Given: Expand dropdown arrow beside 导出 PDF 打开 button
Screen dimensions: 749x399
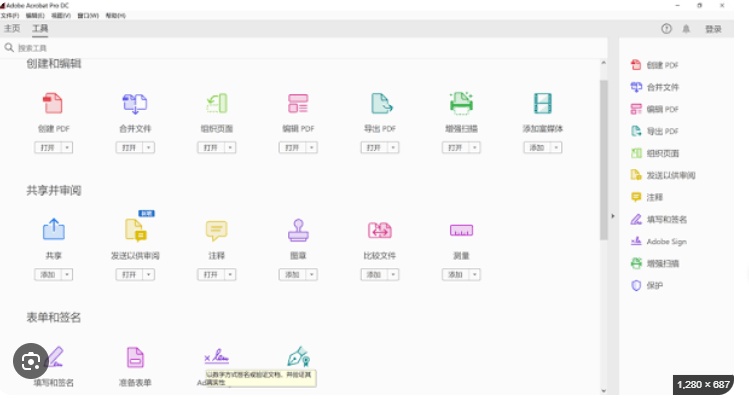Looking at the screenshot, I should pos(393,148).
